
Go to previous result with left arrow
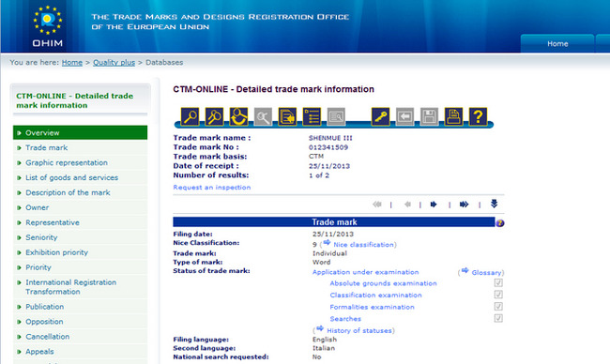click(x=407, y=205)
